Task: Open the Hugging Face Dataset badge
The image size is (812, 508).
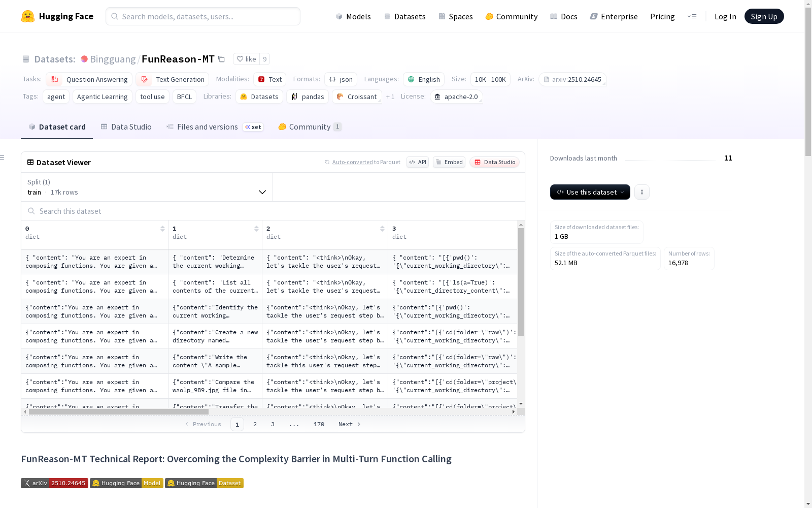Action: 204,483
